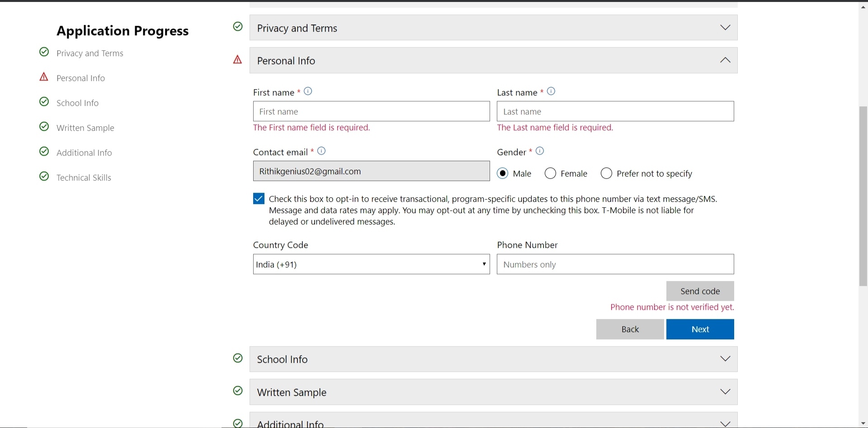Select the Female gender radio button
868x428 pixels.
point(550,173)
